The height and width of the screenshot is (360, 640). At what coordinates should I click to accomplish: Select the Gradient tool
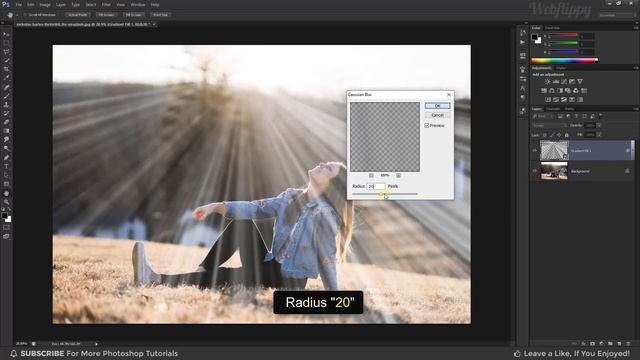[6, 131]
